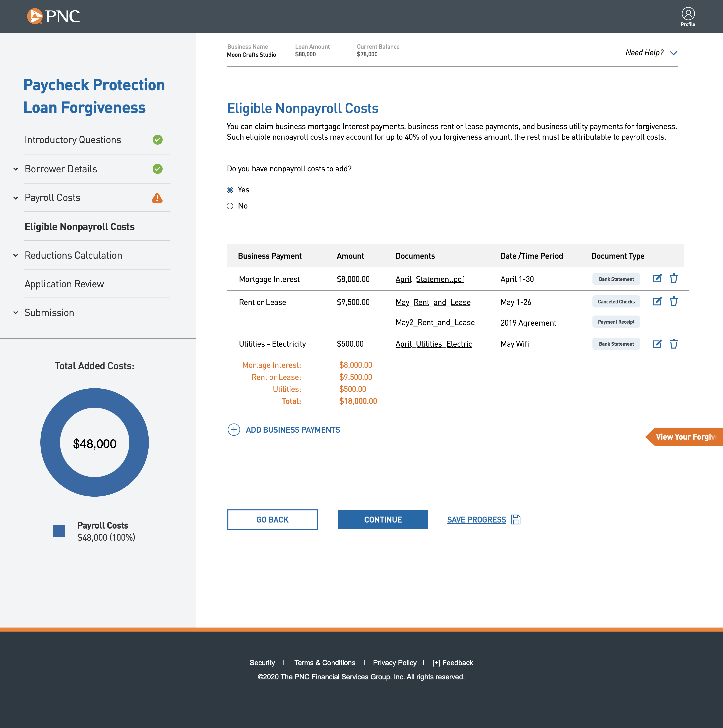The height and width of the screenshot is (728, 723).
Task: Expand the Submission section chevron
Action: [x=15, y=313]
